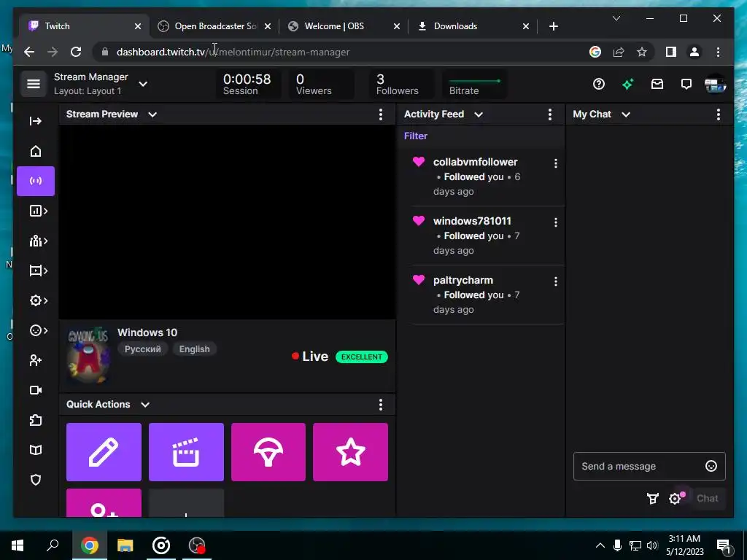Viewport: 747px width, 560px height.
Task: Switch to the Downloads tab
Action: (x=473, y=26)
